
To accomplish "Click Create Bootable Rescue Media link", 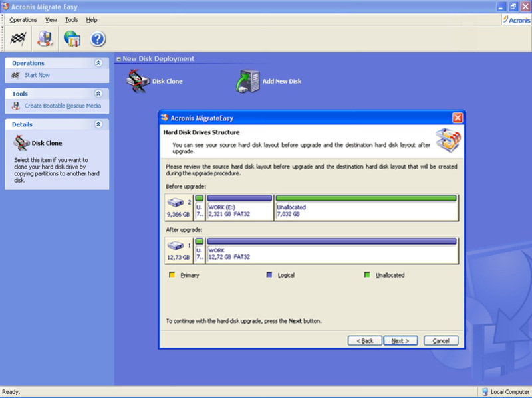I will tap(63, 106).
